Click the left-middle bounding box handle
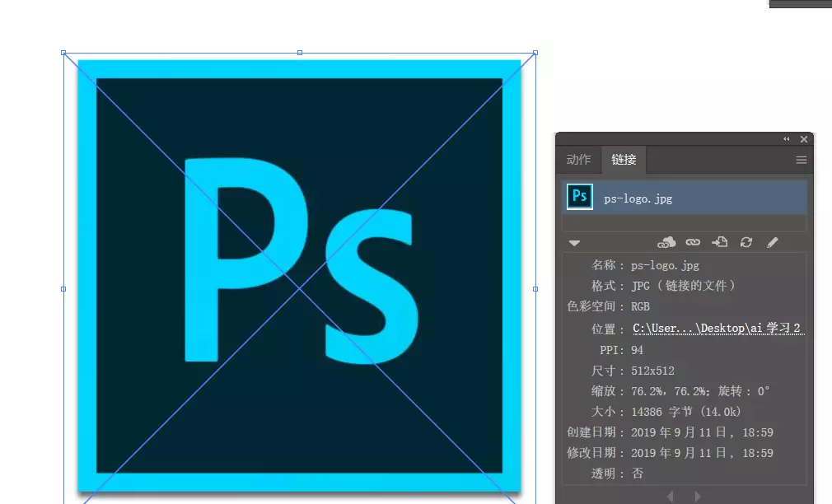Screen dimensions: 832x504 63,289
